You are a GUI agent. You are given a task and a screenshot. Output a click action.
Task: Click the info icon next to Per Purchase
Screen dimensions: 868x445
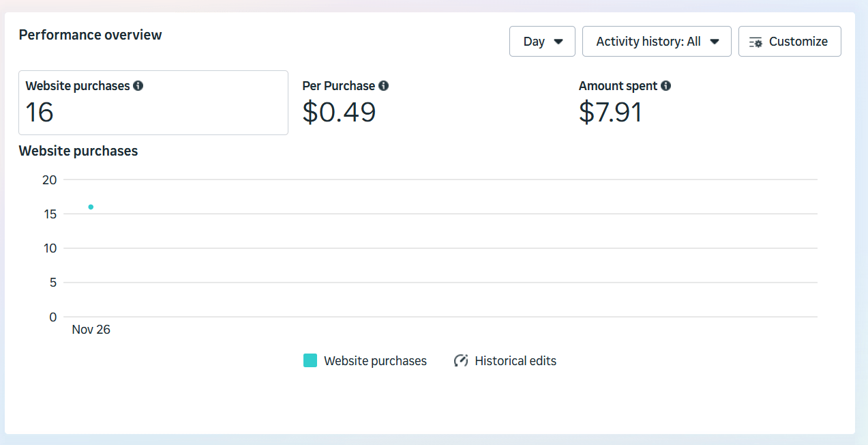pos(384,86)
